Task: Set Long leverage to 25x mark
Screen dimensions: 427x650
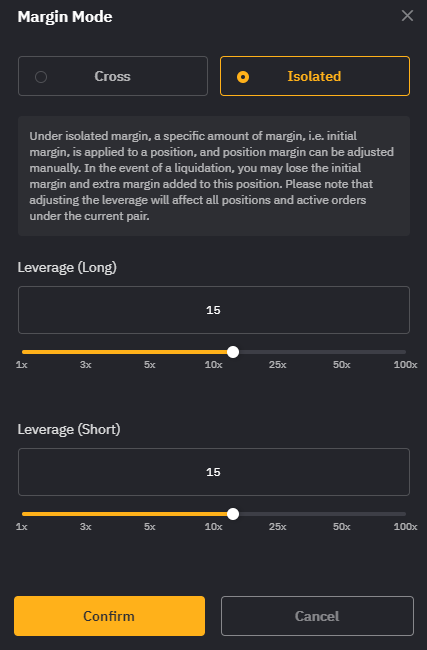Action: pyautogui.click(x=278, y=364)
